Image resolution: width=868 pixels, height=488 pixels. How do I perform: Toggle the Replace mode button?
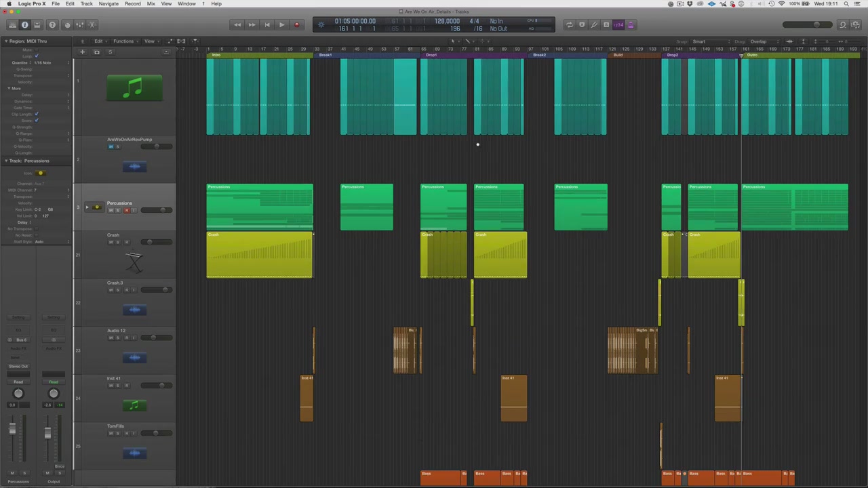(x=582, y=25)
